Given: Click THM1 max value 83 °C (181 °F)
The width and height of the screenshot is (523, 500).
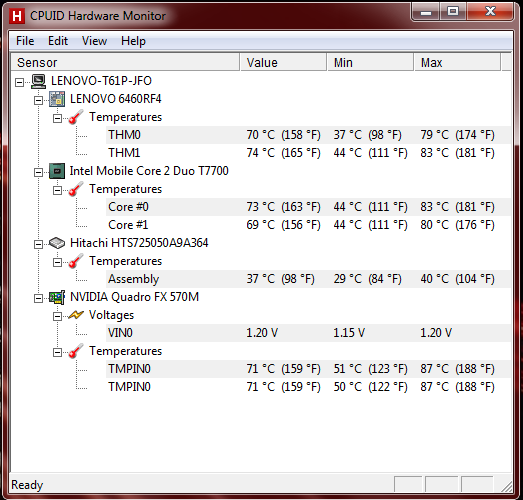Looking at the screenshot, I should click(x=457, y=153).
